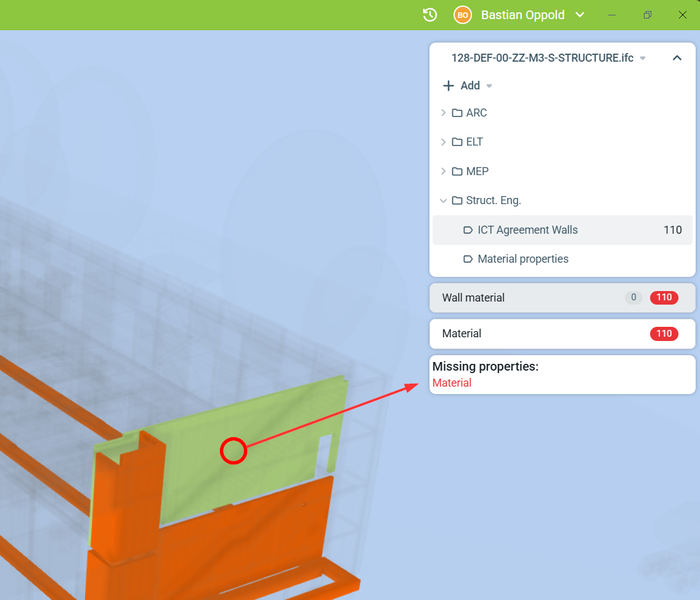Expand the MEP folder chevron

pyautogui.click(x=443, y=171)
